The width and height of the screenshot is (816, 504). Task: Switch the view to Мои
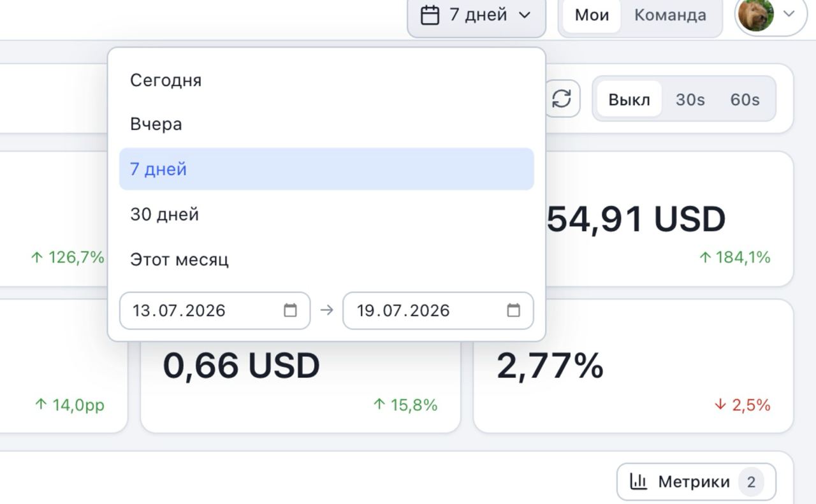[592, 15]
